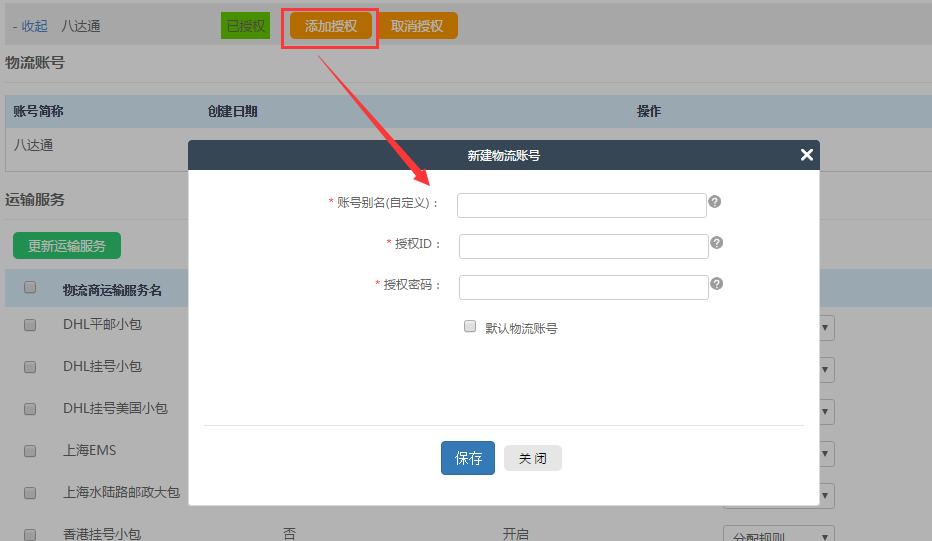932x541 pixels.
Task: Open dropdown in 上海水陆路邮政大包 row
Action: click(x=827, y=496)
